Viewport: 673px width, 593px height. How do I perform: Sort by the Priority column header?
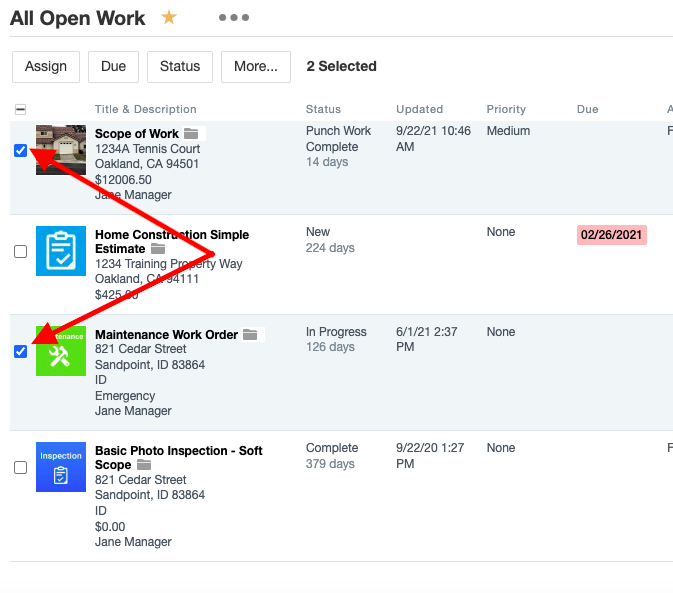(x=506, y=109)
